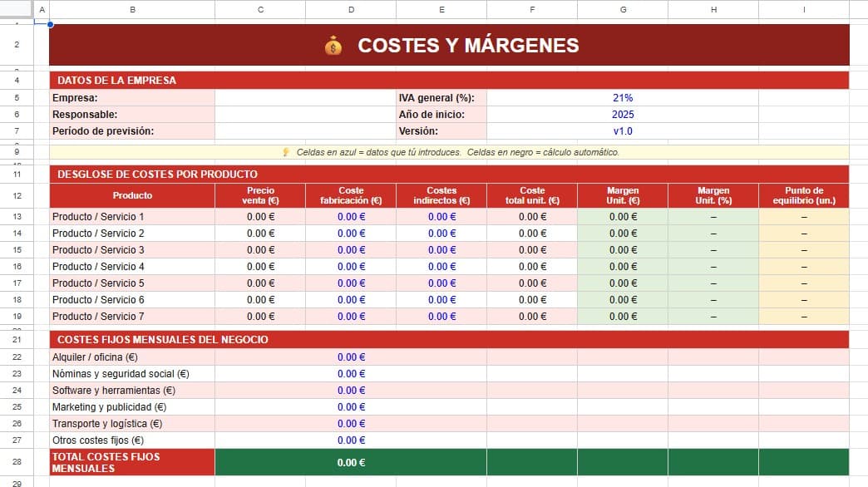Select column B header
This screenshot has width=868, height=487.
(x=132, y=9)
